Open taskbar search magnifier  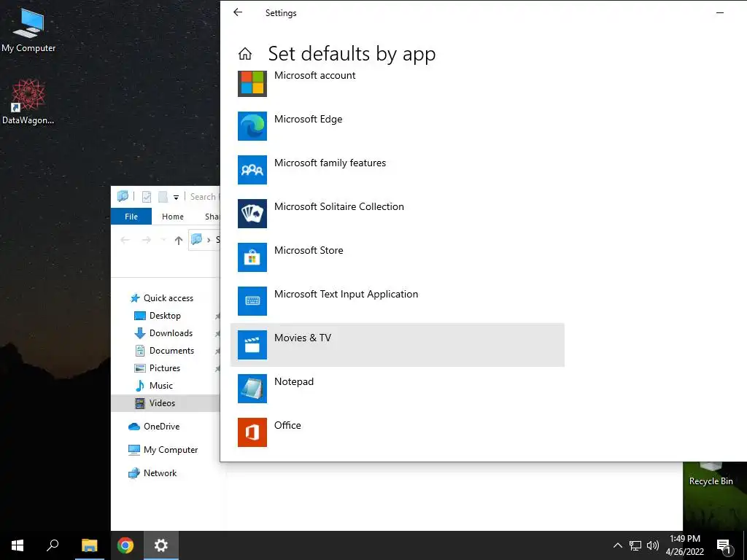pos(53,545)
